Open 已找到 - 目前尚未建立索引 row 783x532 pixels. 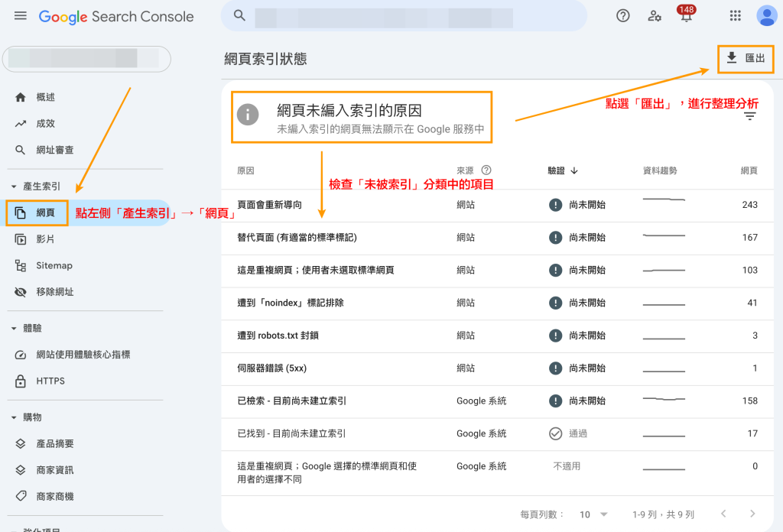[497, 434]
